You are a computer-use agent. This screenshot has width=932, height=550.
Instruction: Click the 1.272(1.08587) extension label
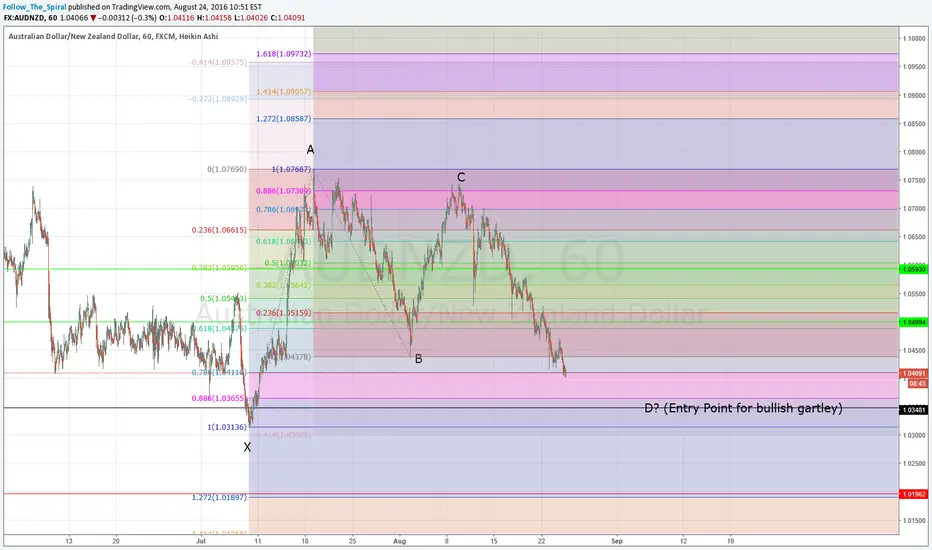click(x=284, y=119)
